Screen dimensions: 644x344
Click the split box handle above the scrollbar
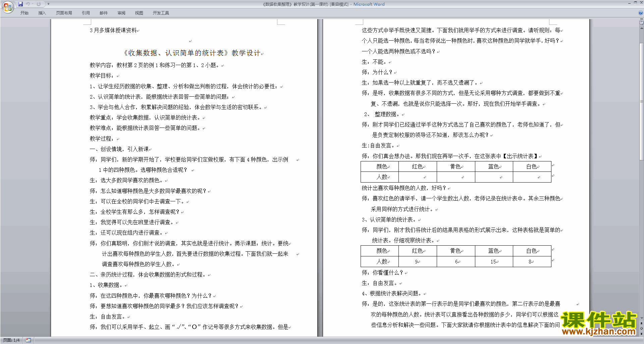642,19
